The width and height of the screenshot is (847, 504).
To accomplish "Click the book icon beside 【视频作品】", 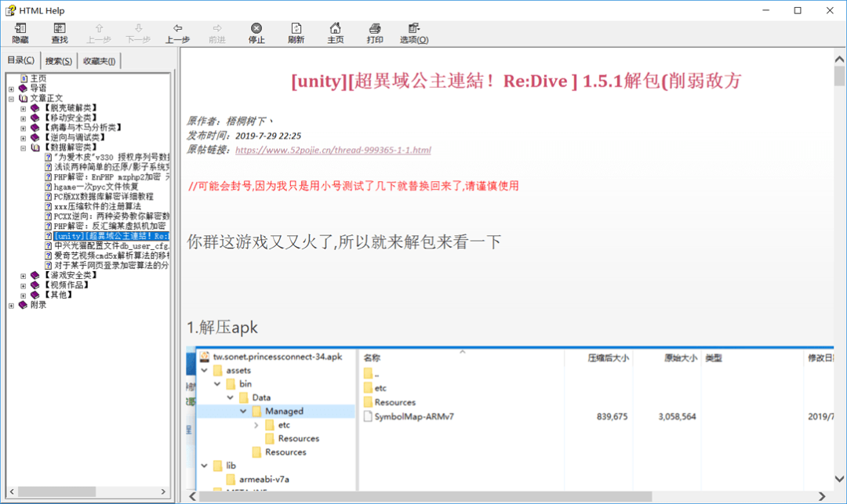I will [x=35, y=285].
